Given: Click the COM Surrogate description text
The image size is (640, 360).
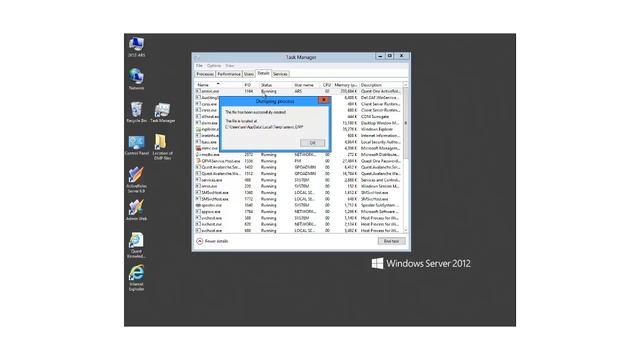Looking at the screenshot, I should (x=375, y=117).
